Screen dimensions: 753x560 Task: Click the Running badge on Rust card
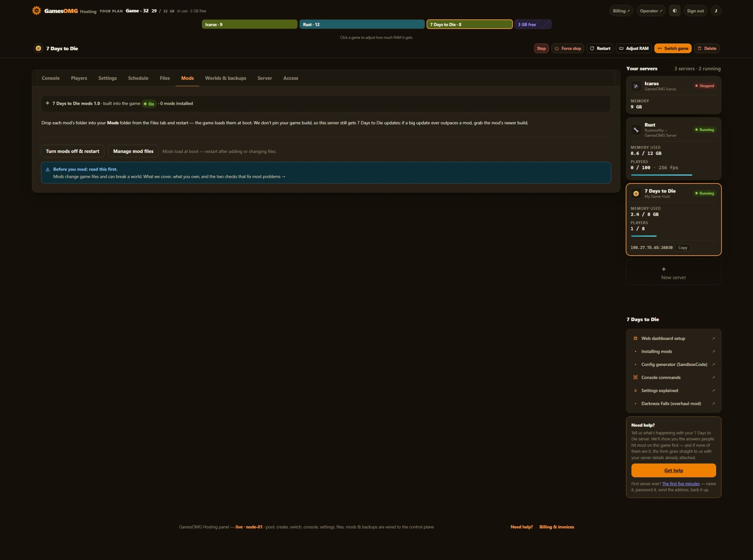[704, 130]
